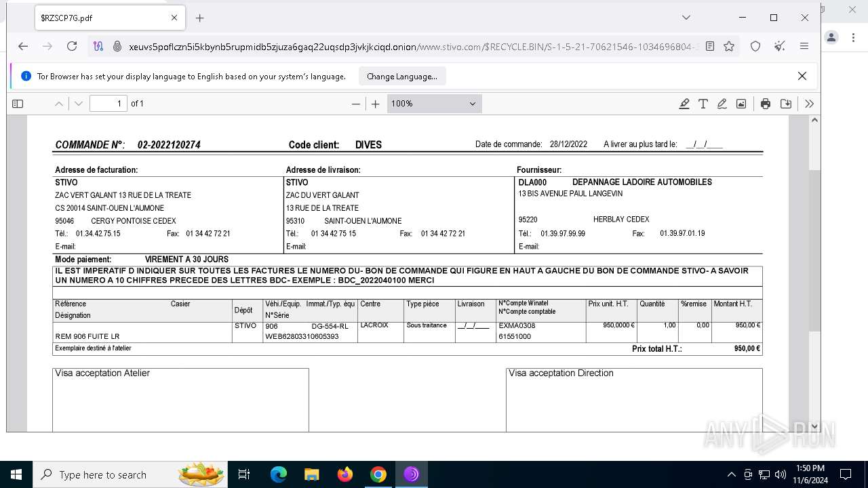Click the forward navigation arrow
This screenshot has width=868, height=488.
click(47, 46)
